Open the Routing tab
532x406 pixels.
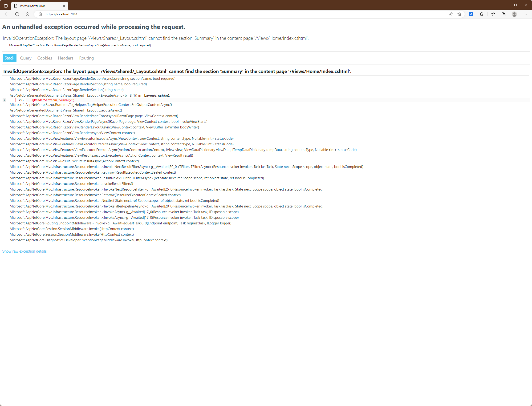pyautogui.click(x=86, y=58)
